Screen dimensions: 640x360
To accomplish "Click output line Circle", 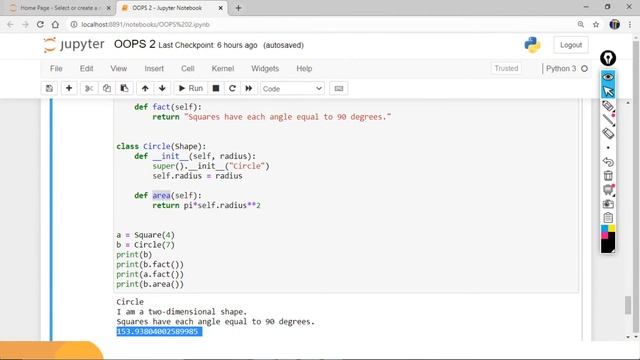I will click(x=130, y=302).
